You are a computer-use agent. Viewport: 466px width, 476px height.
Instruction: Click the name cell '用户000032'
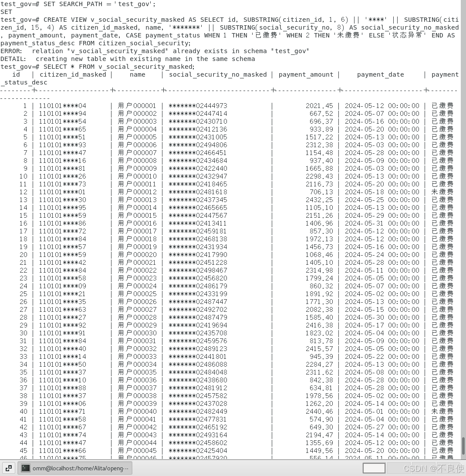137,349
